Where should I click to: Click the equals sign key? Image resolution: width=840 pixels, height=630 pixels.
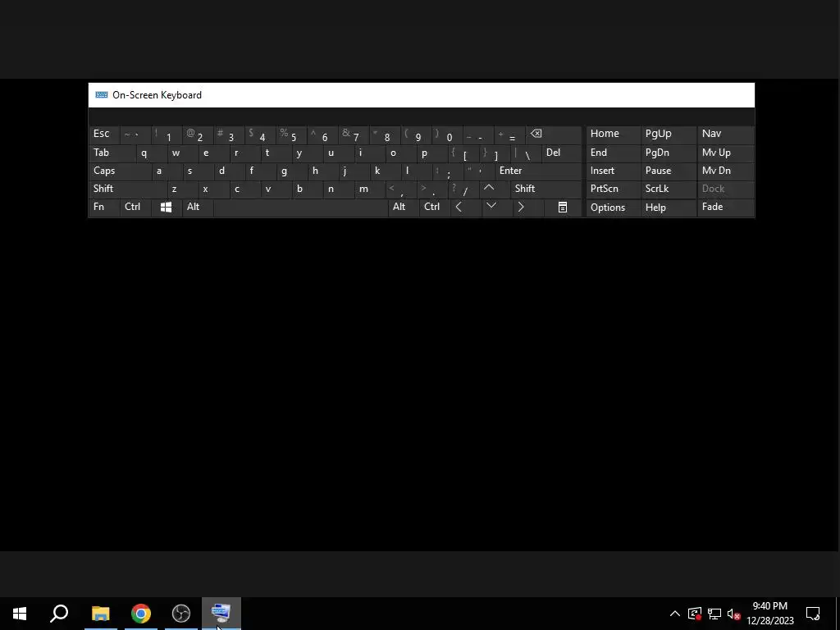click(509, 134)
